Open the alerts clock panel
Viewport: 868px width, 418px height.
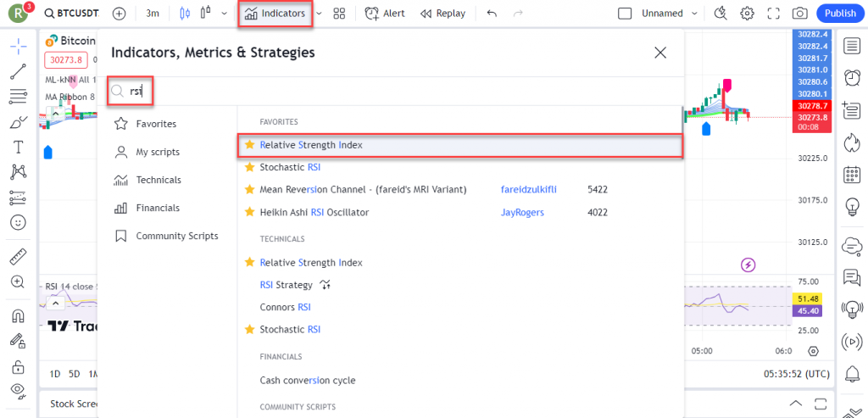tap(853, 78)
